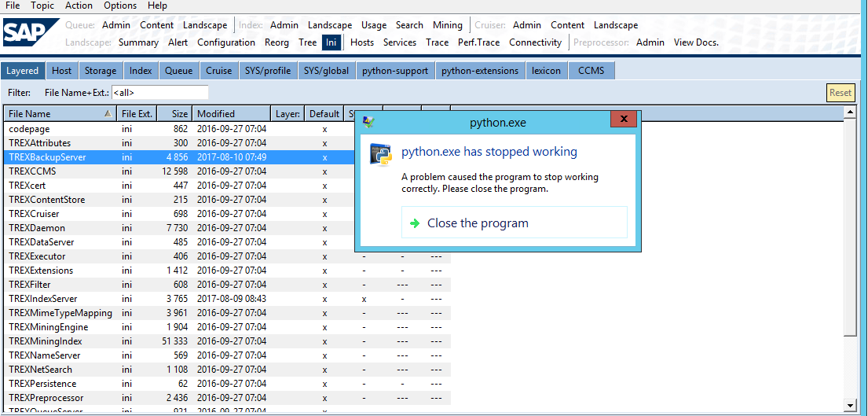
Task: Switch to the SYS/global tab
Action: click(326, 70)
